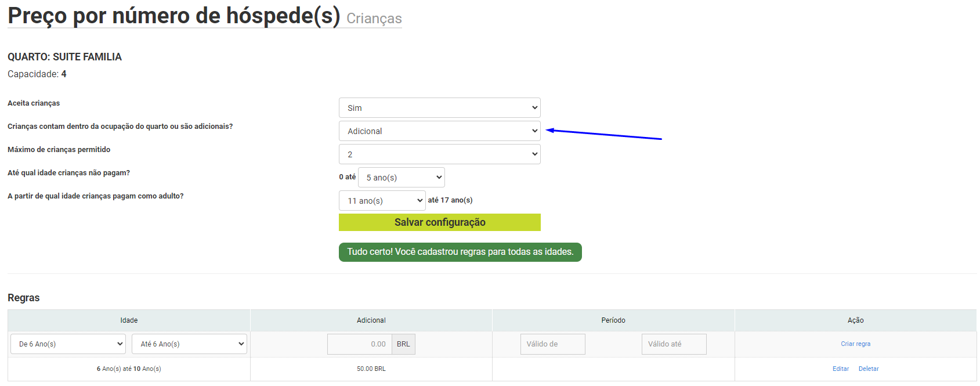Viewport: 980px width, 386px height.
Task: Click the Até qual idade crianças não pagam label
Action: (x=68, y=173)
